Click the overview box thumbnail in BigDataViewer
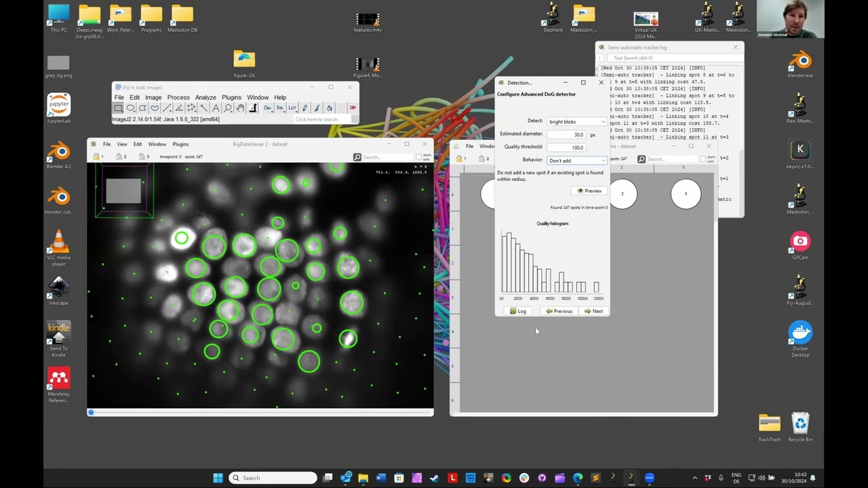868x488 pixels. pos(123,191)
